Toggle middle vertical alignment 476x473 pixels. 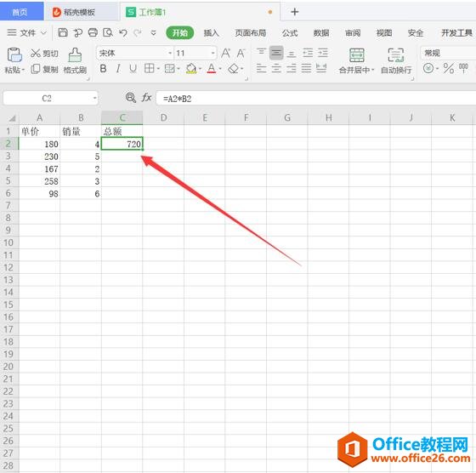276,53
